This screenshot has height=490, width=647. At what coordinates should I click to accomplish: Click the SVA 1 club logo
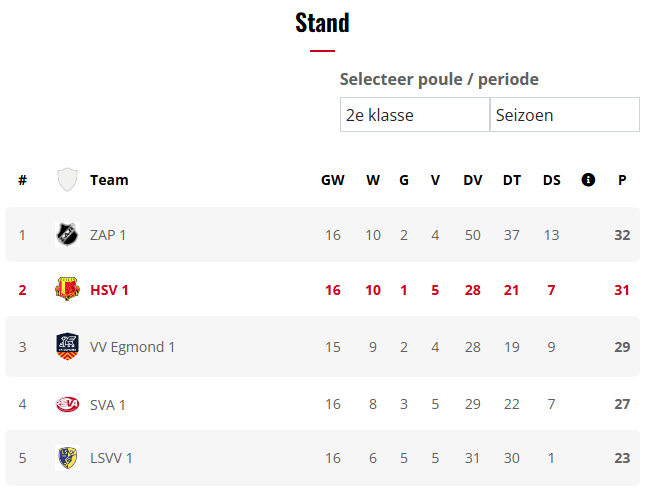tap(67, 404)
